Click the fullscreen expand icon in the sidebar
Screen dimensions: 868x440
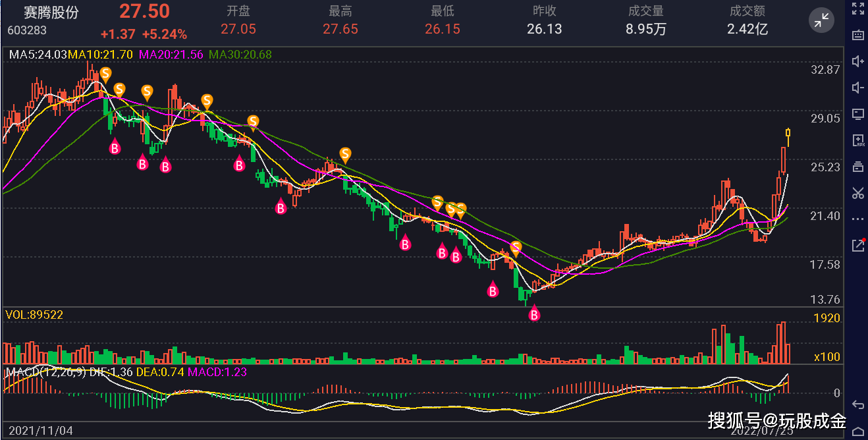[857, 9]
